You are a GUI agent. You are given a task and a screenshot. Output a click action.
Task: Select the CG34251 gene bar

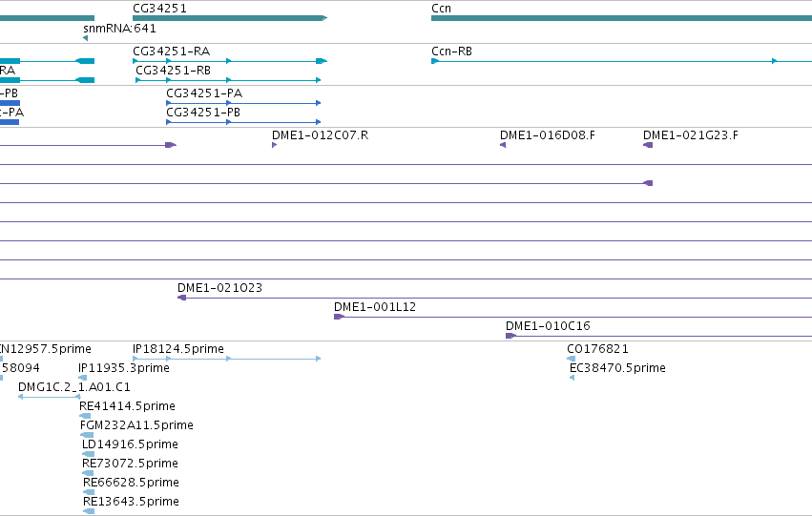230,18
